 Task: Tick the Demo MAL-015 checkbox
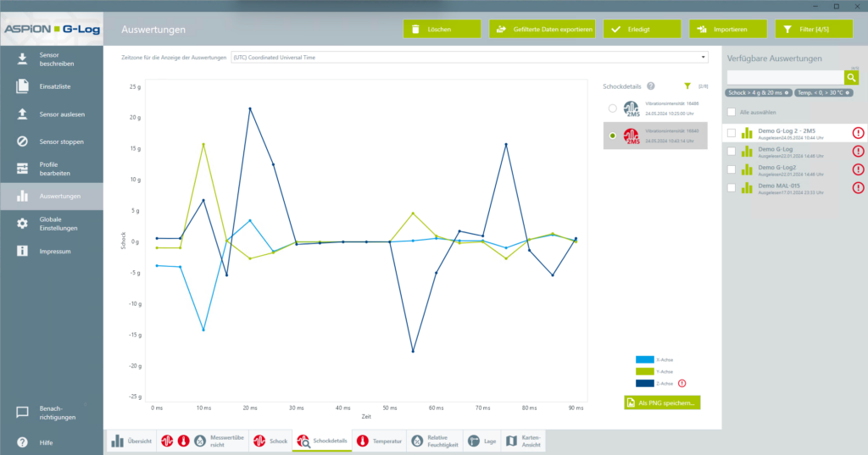(x=732, y=188)
